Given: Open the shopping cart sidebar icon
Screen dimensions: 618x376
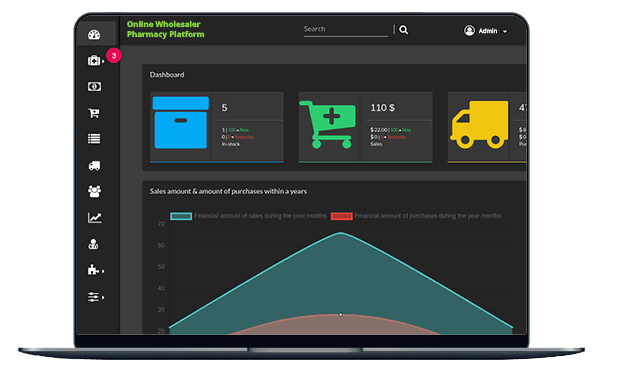Looking at the screenshot, I should [94, 113].
